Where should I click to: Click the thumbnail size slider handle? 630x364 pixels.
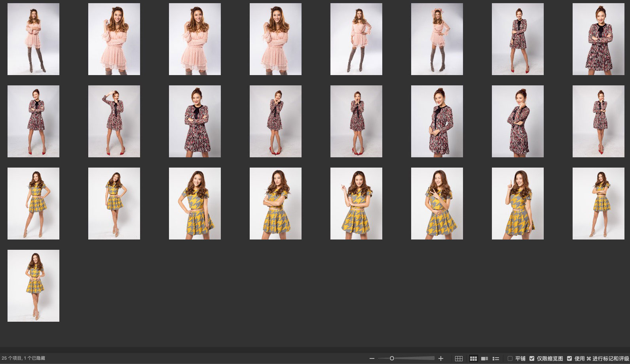click(392, 358)
